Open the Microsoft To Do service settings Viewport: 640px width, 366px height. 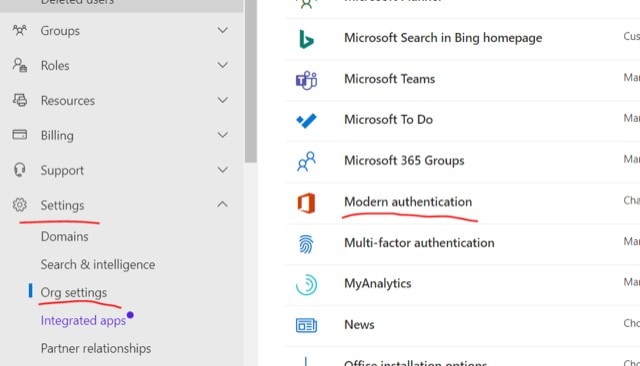(x=388, y=120)
